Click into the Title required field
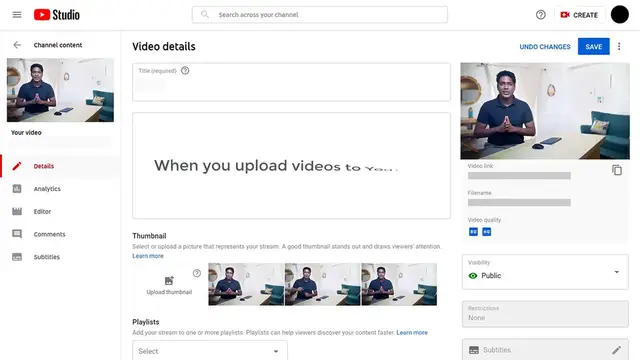The image size is (640, 360). (x=291, y=82)
